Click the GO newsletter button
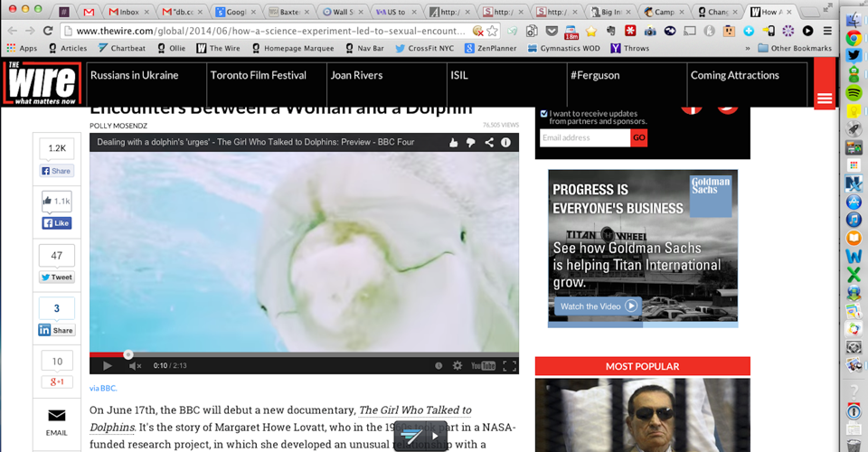The width and height of the screenshot is (868, 452). pos(639,137)
